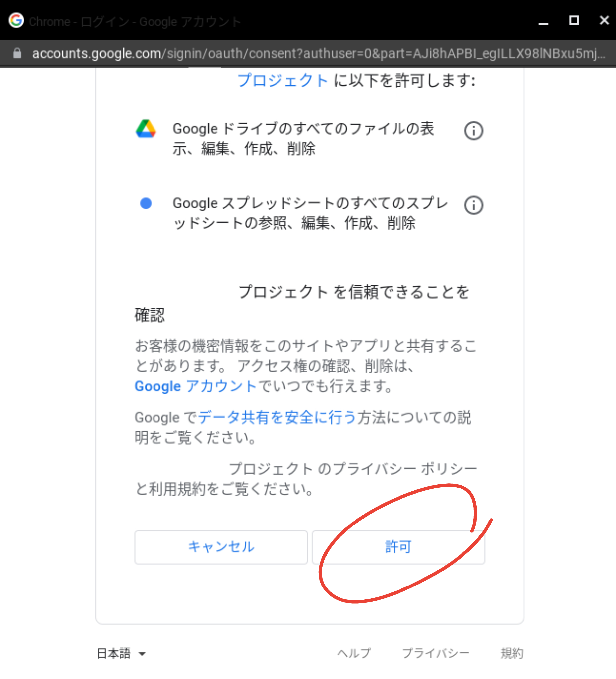Click the プライバシー ポリシーと利用規約 notice text

point(306,479)
